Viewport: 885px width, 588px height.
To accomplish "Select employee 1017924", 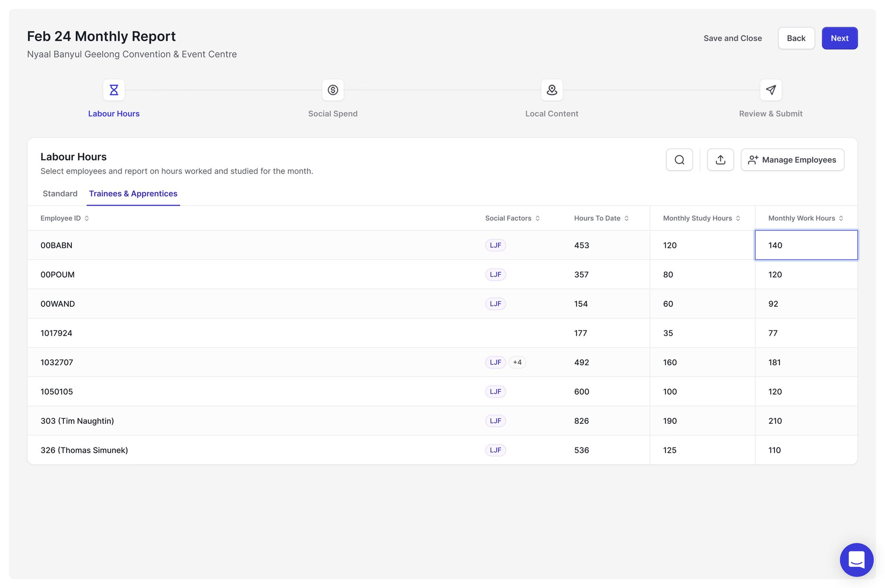I will [x=56, y=333].
